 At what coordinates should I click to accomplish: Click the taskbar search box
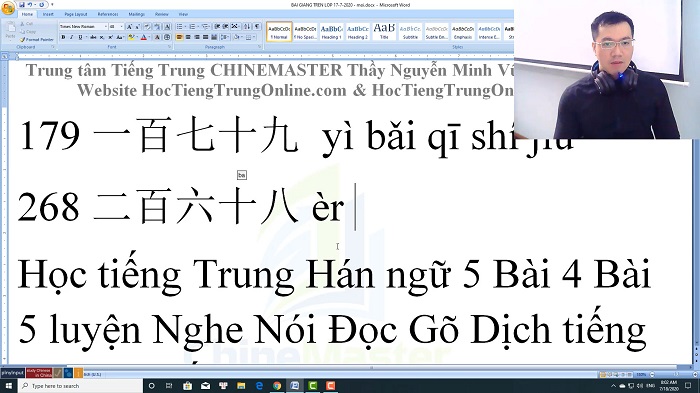coord(80,385)
